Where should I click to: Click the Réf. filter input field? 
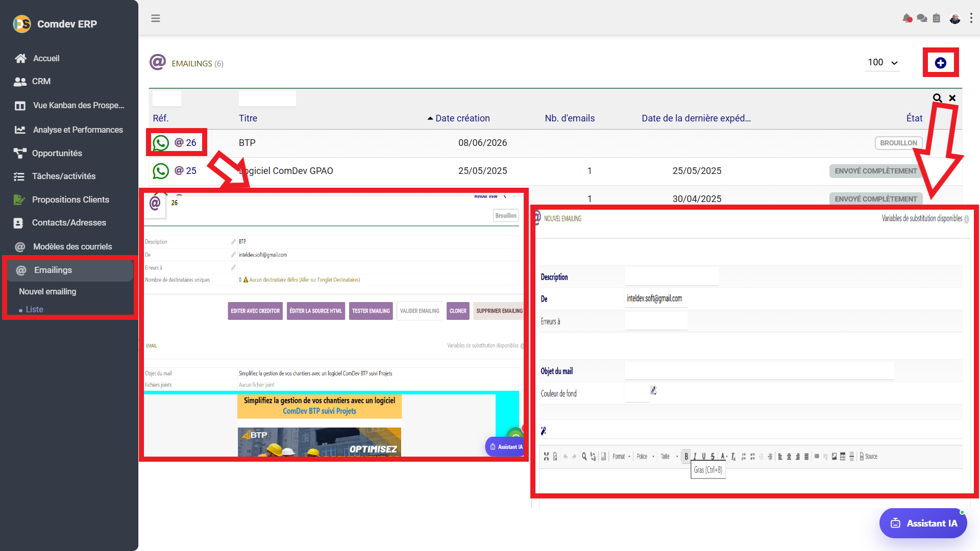click(167, 98)
